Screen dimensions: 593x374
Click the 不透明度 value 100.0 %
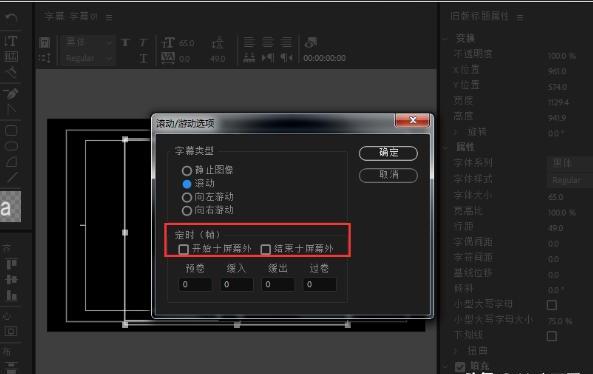click(562, 56)
